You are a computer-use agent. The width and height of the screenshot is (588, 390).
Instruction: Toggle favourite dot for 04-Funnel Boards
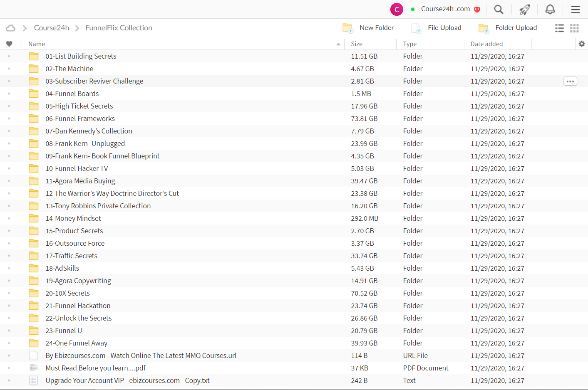9,94
